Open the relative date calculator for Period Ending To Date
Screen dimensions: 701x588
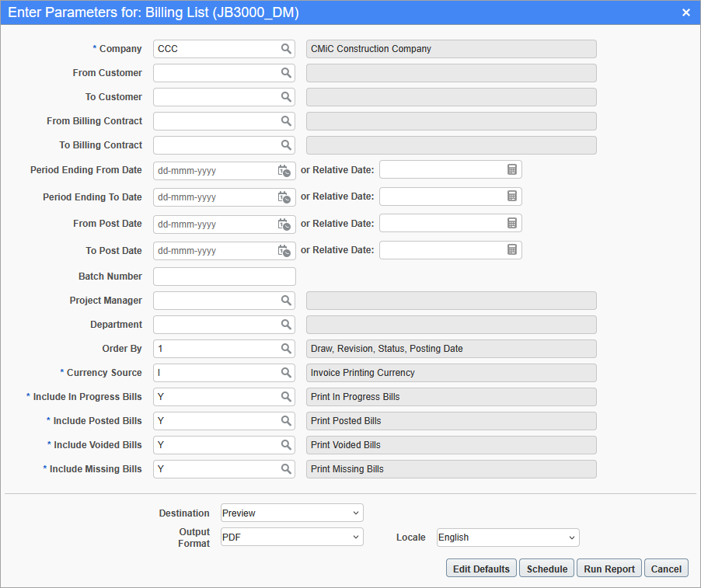coord(511,196)
